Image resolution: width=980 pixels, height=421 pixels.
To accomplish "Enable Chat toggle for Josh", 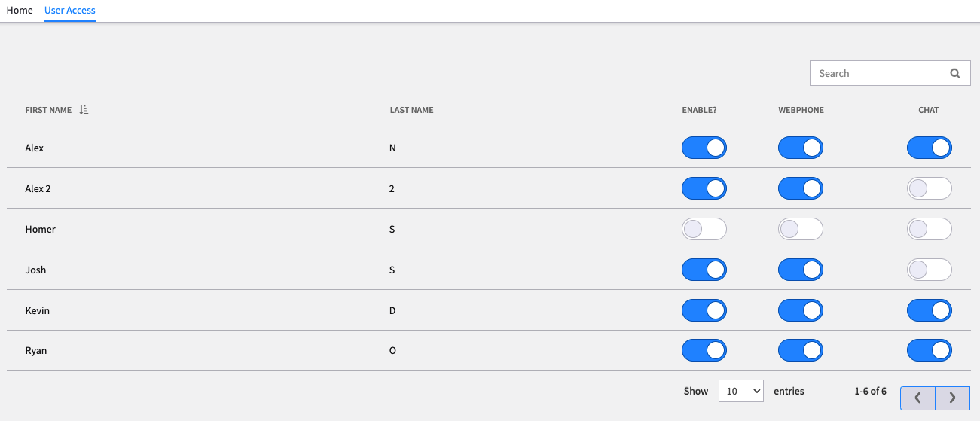I will [930, 270].
